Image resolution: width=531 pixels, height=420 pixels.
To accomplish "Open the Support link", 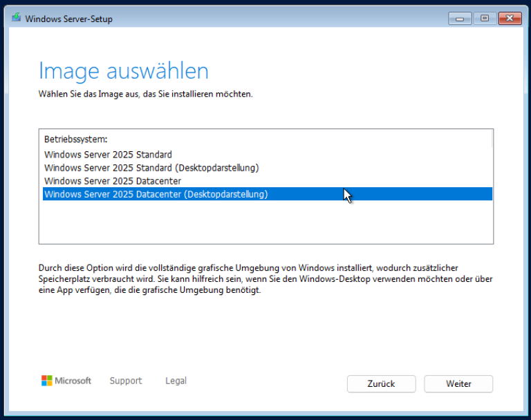I will coord(126,381).
